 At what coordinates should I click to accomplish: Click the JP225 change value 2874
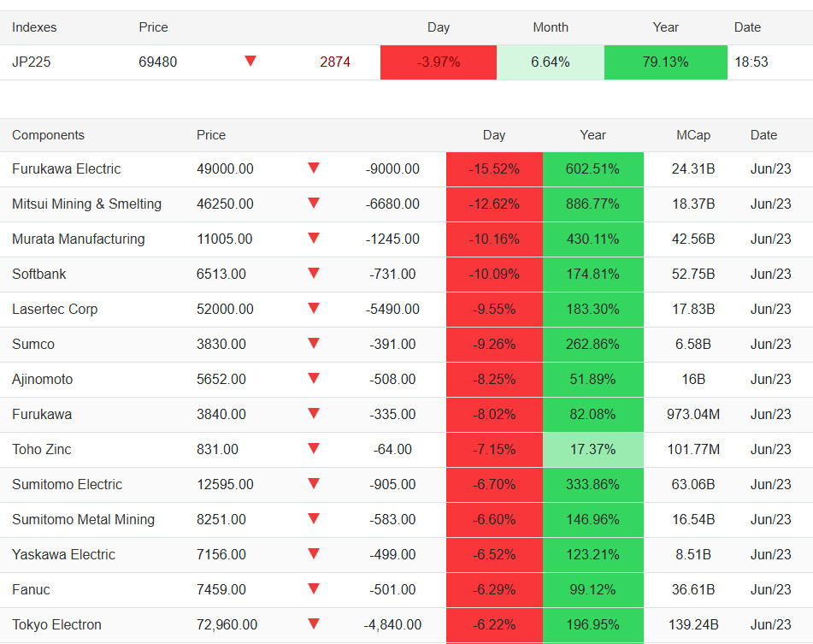tap(335, 62)
